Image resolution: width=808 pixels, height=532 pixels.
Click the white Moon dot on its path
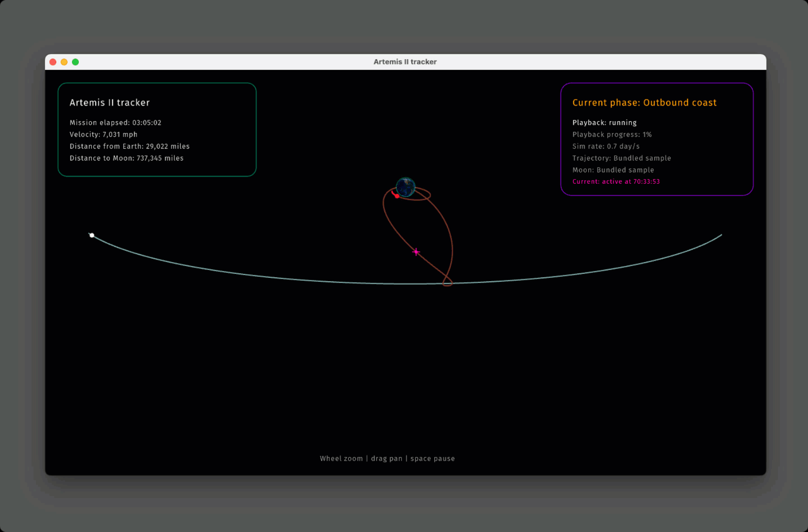92,235
